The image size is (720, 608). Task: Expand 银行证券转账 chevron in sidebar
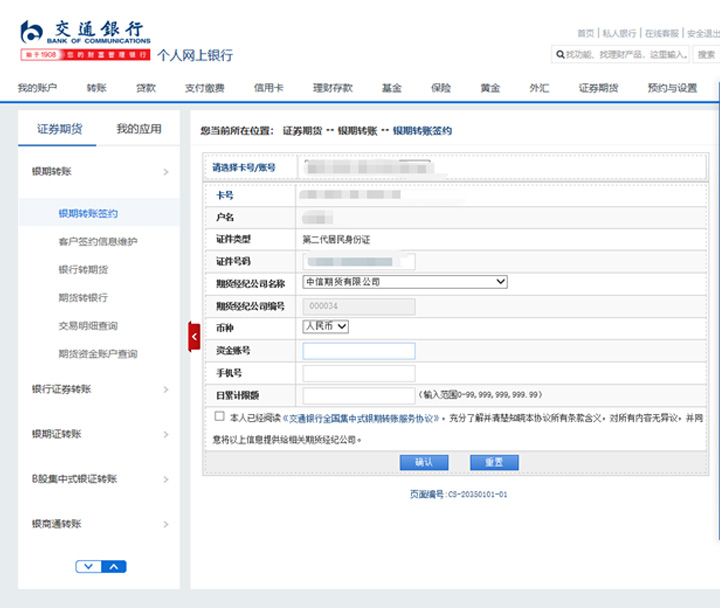[166, 389]
